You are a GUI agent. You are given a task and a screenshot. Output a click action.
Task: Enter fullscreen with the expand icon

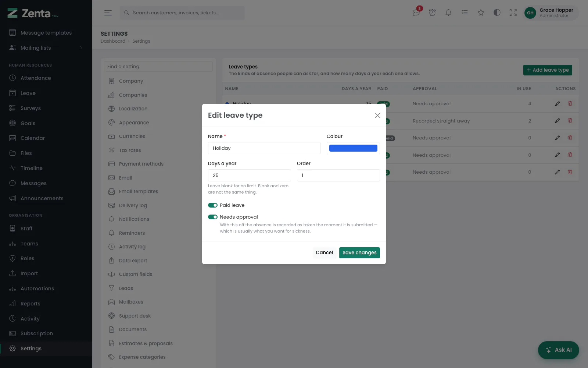pyautogui.click(x=513, y=13)
